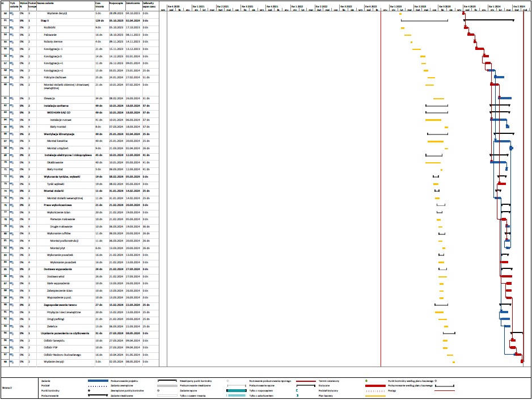This screenshot has width=532, height=400.
Task: Select the Zakończenie column header
Action: pyautogui.click(x=133, y=4)
